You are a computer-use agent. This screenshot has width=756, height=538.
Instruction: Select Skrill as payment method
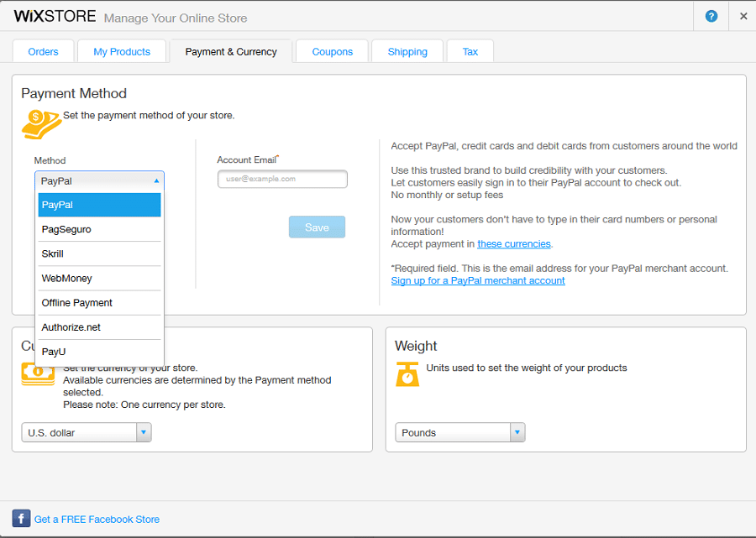99,253
